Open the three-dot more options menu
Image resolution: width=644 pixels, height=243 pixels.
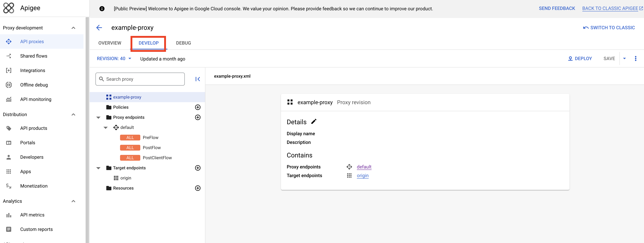point(636,59)
